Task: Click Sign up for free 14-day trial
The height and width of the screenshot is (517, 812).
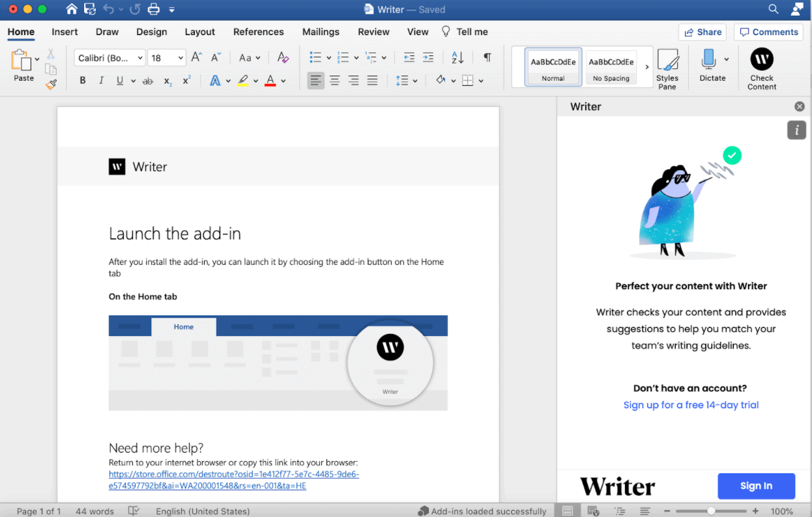Action: pyautogui.click(x=691, y=405)
